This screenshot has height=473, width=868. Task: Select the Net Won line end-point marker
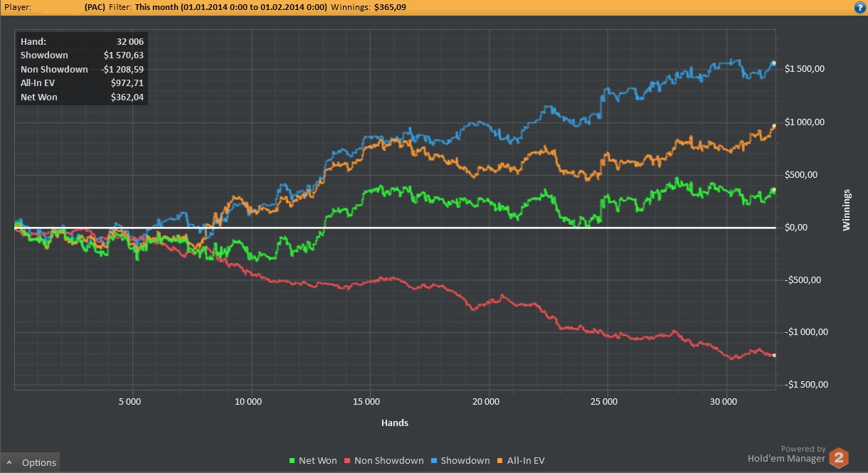point(774,190)
